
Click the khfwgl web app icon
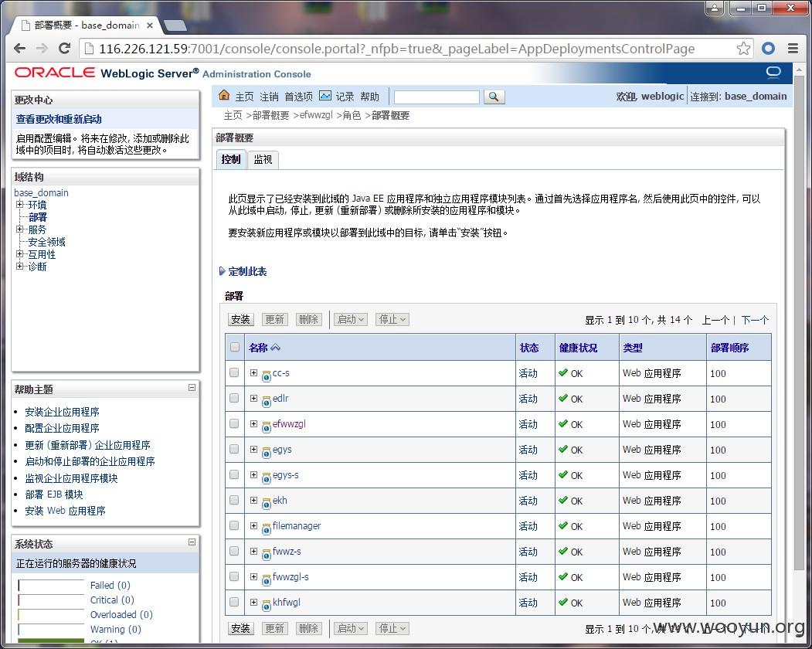click(267, 604)
